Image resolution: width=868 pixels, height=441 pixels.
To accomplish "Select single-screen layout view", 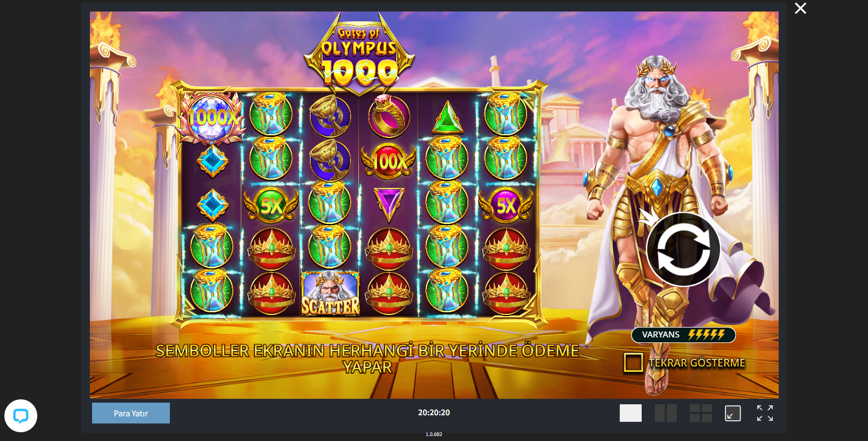I will click(631, 413).
